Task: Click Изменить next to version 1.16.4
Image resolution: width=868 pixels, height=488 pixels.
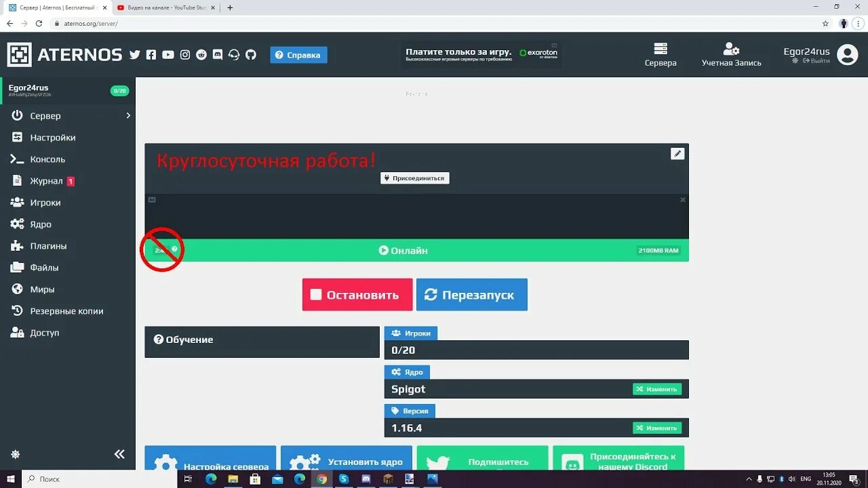Action: click(x=657, y=428)
